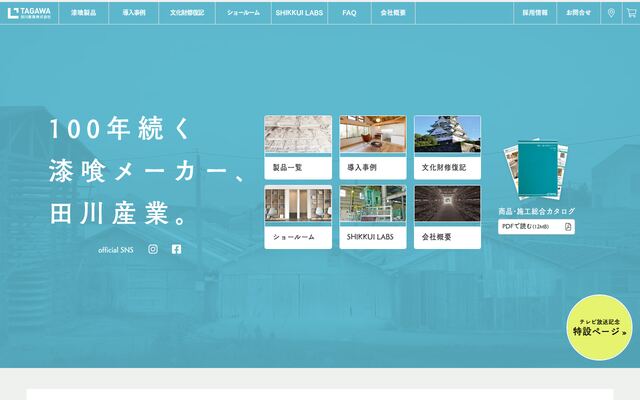640x400 pixels.
Task: Click the map location pin icon
Action: 611,13
